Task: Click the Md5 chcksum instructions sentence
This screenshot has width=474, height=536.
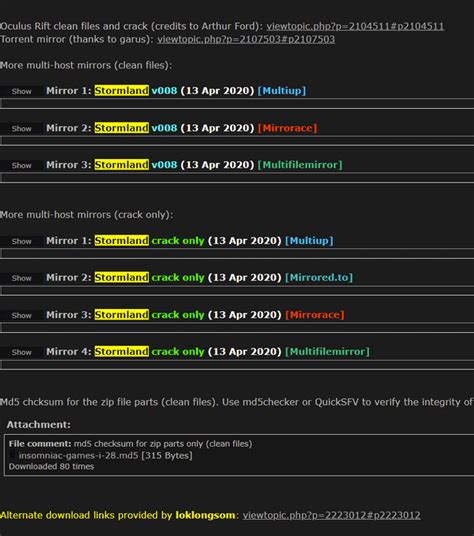Action: (x=237, y=402)
